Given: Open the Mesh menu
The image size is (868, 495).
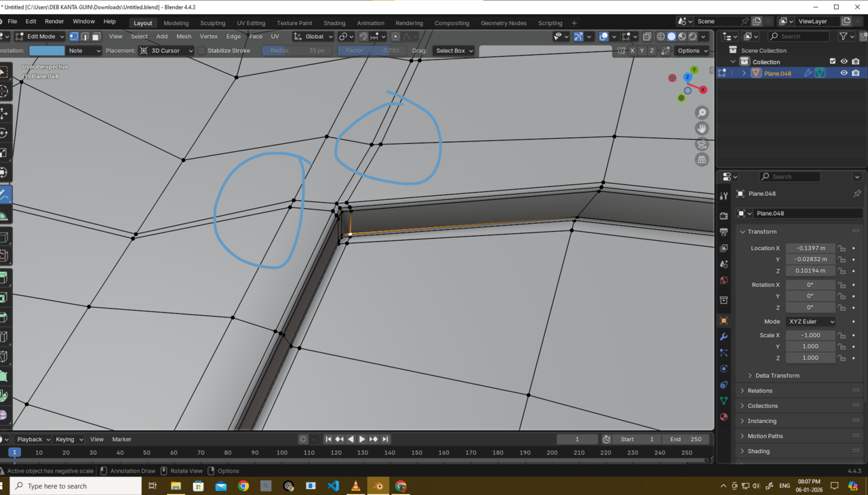Looking at the screenshot, I should (x=184, y=37).
